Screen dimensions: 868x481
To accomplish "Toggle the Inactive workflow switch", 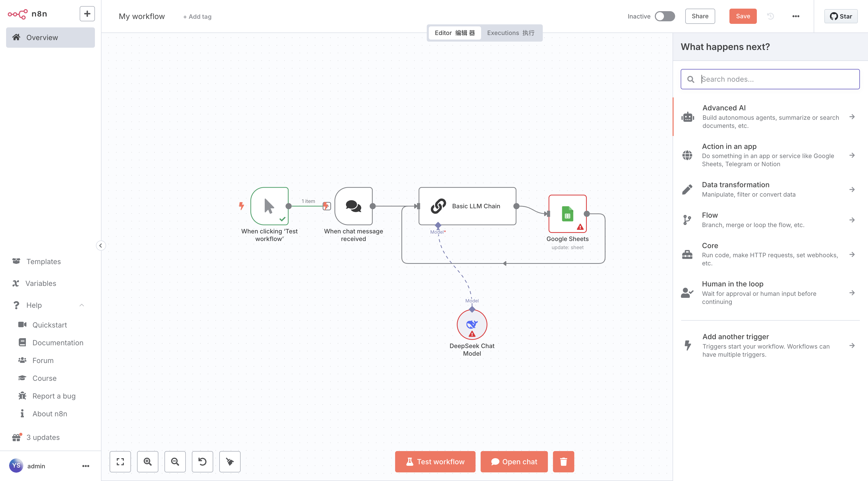I will tap(664, 16).
